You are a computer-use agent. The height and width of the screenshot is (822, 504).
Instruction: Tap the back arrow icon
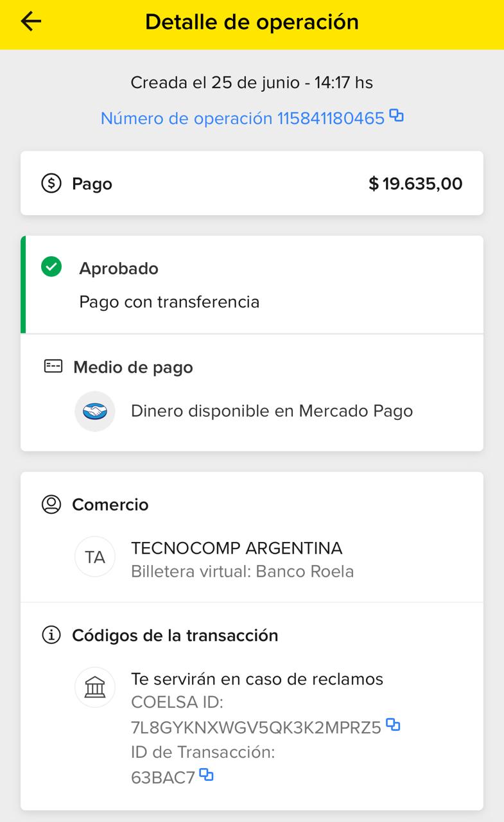pyautogui.click(x=31, y=22)
